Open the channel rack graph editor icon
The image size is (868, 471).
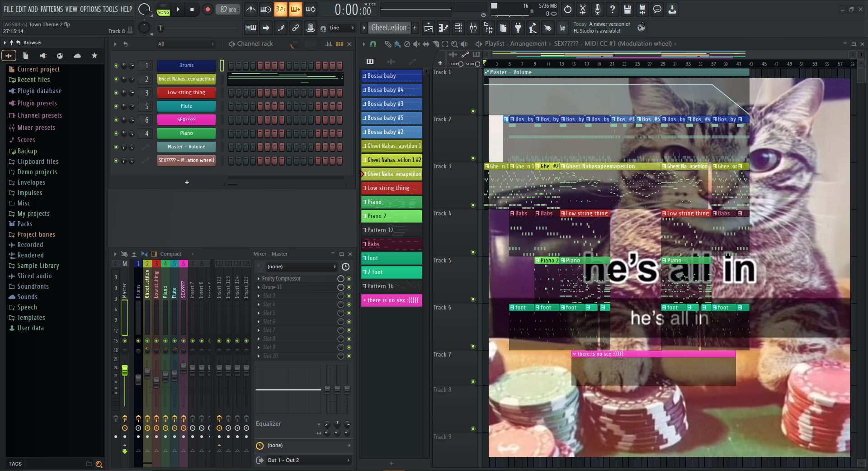[329, 44]
